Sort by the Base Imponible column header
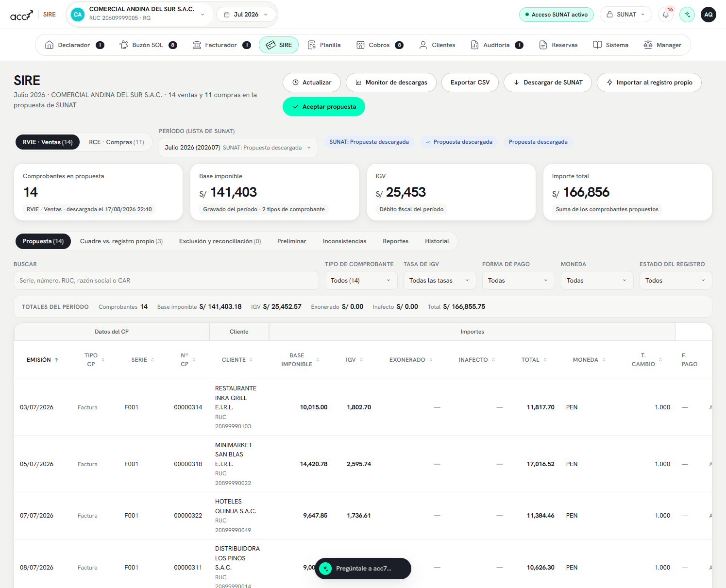Screen dimensions: 726x588 tap(300, 360)
